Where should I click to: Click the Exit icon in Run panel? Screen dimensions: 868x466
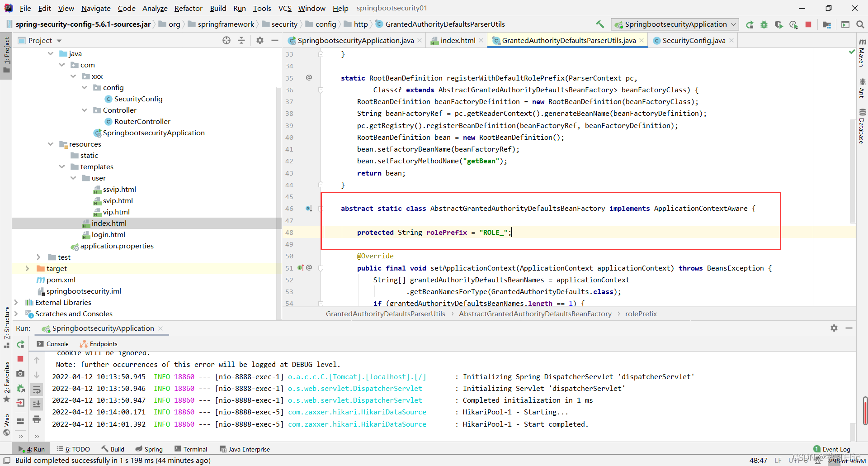coord(20,403)
